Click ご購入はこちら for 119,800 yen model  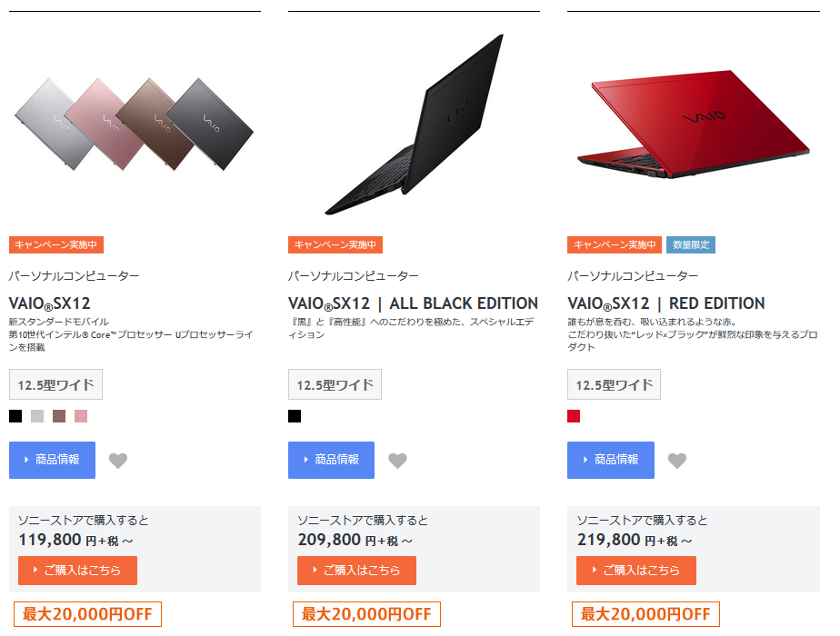point(77,571)
